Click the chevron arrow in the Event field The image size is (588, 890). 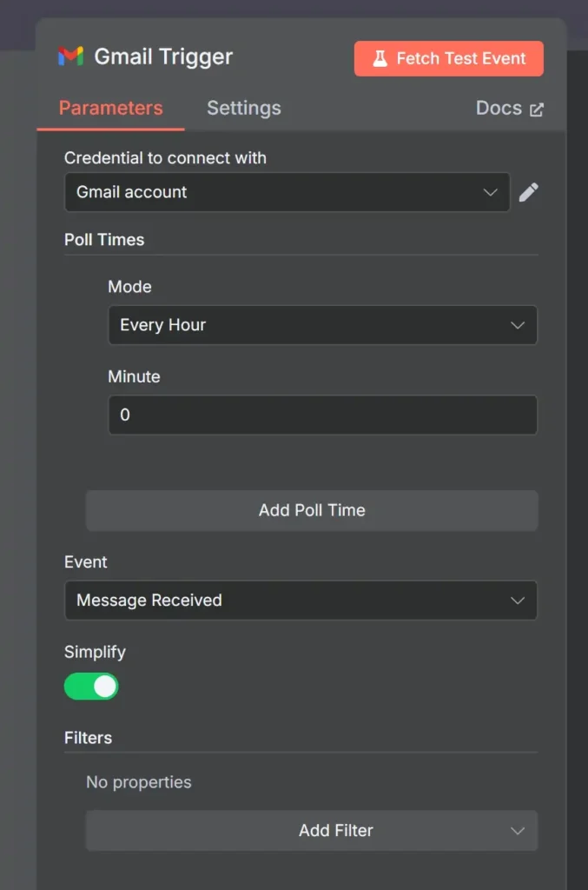[x=518, y=601]
